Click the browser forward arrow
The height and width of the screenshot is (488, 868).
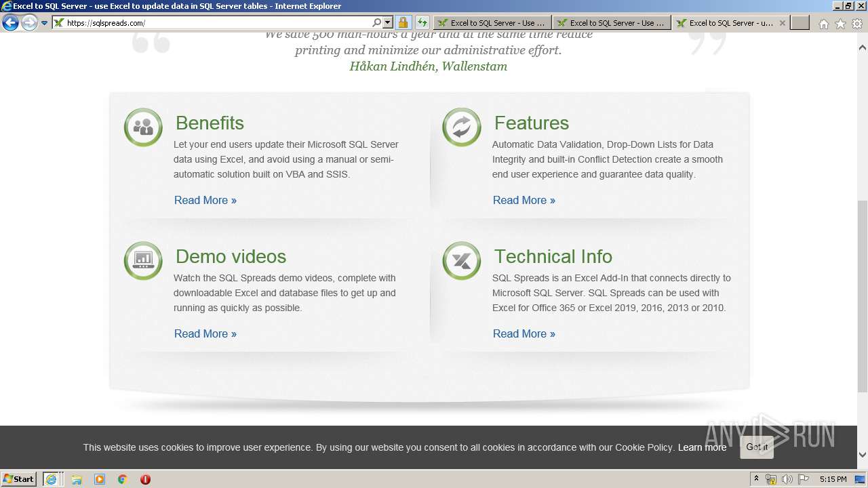click(29, 23)
